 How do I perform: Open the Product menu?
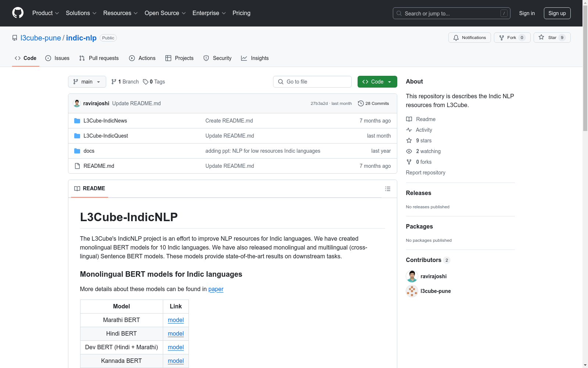(46, 13)
